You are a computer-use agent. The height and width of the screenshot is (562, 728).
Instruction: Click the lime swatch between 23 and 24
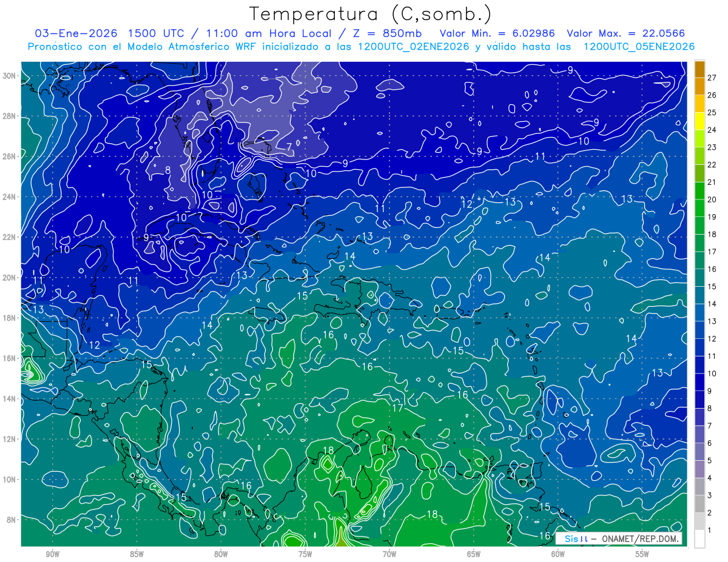click(700, 138)
